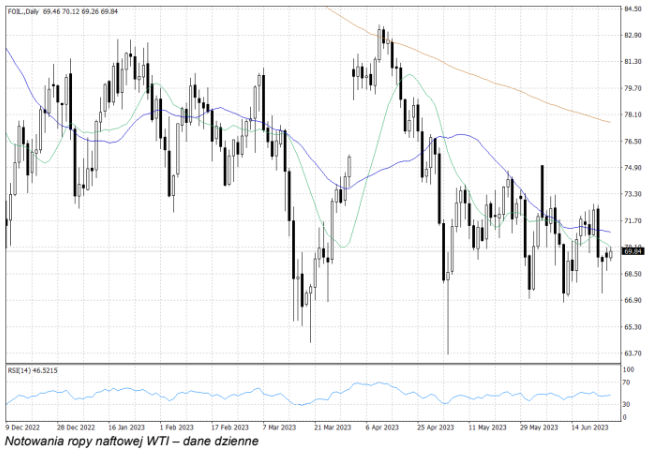This screenshot has width=646, height=454.
Task: Click the 81.30 price axis label
Action: 633,62
